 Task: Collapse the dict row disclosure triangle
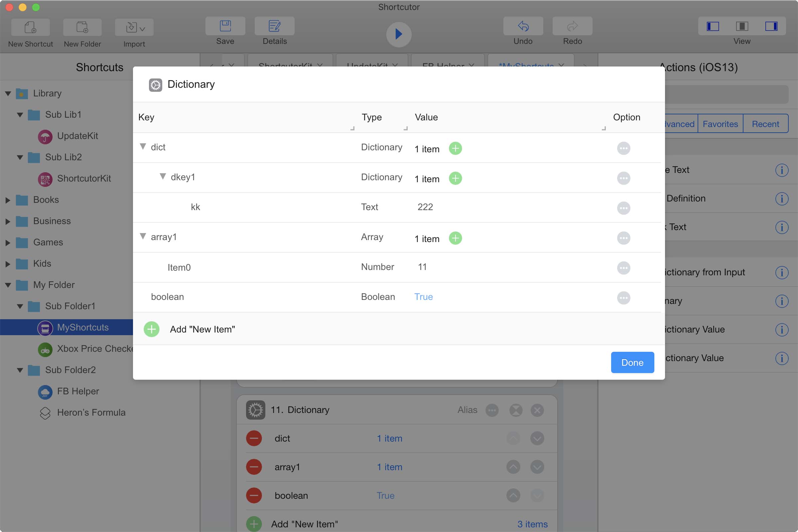143,147
